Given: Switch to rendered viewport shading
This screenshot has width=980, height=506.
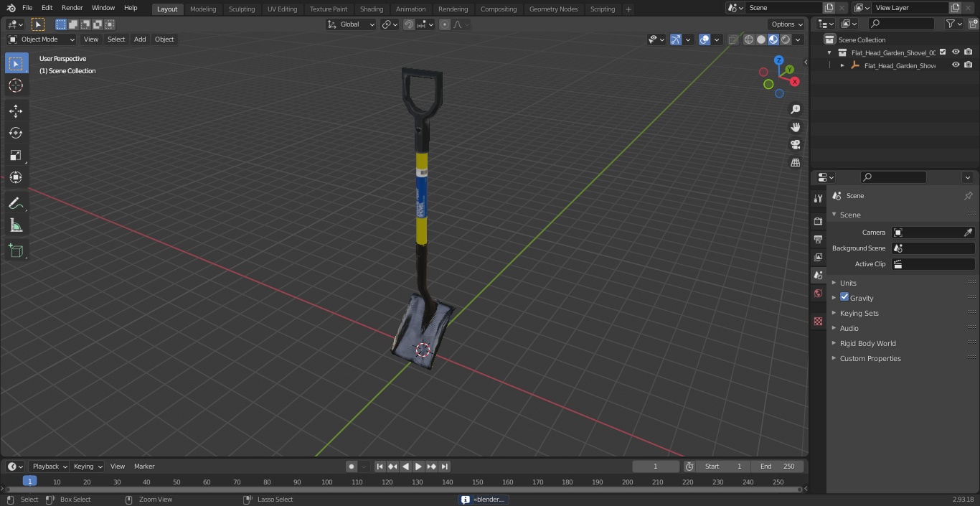Looking at the screenshot, I should (x=786, y=39).
